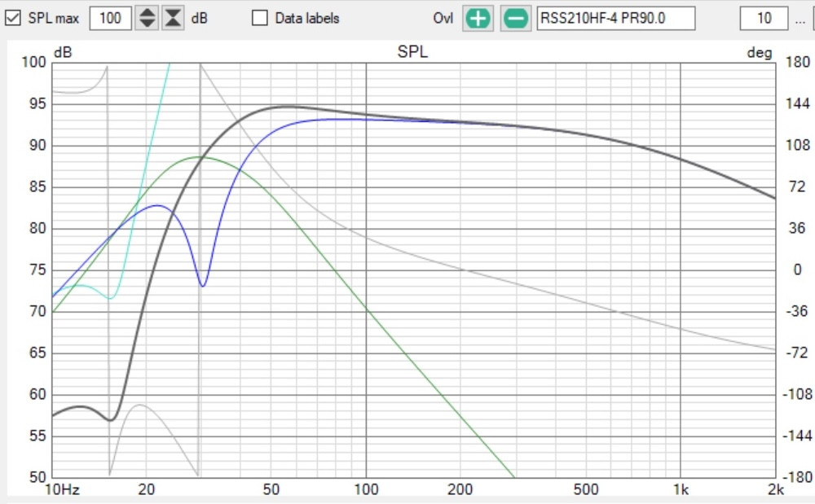Click the 100 dB level axis label
This screenshot has width=815, height=504.
[x=33, y=62]
